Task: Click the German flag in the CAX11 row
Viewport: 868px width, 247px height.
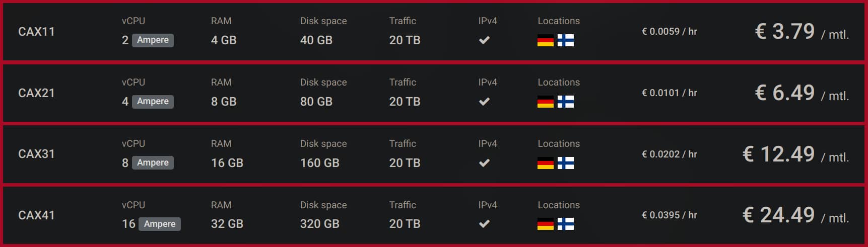Action: (545, 40)
